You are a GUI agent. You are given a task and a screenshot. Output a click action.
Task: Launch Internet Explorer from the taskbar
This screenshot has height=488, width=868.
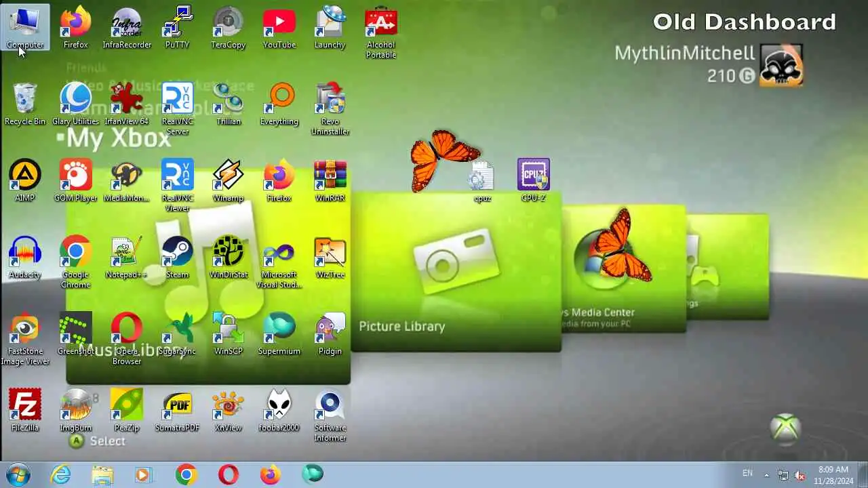pos(60,474)
